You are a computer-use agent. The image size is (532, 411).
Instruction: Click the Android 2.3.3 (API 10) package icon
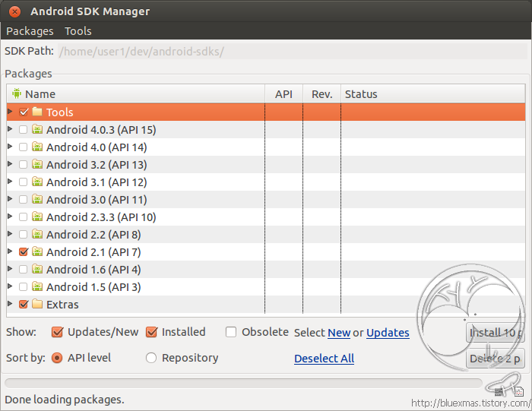point(37,217)
